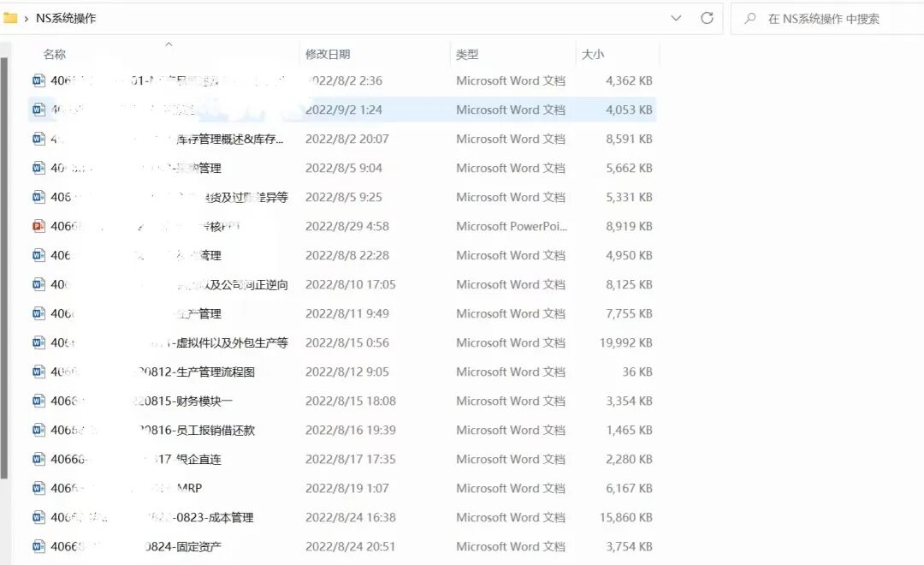
Task: Click the vertical scrollbar on the left edge
Action: click(x=4, y=268)
